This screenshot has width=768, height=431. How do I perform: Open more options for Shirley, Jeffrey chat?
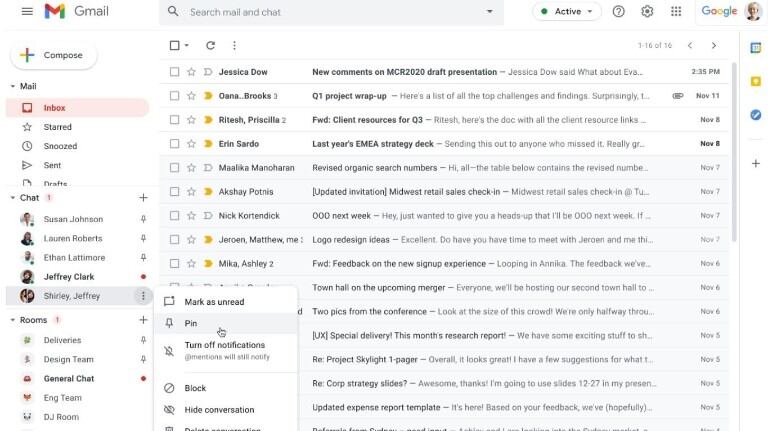tap(143, 295)
